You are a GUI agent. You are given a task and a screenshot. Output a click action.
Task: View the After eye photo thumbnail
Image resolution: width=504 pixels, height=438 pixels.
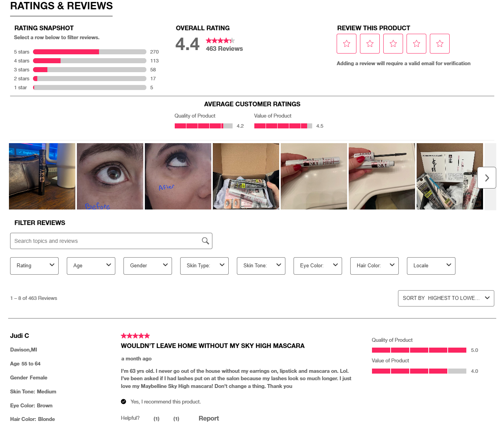coord(178,176)
